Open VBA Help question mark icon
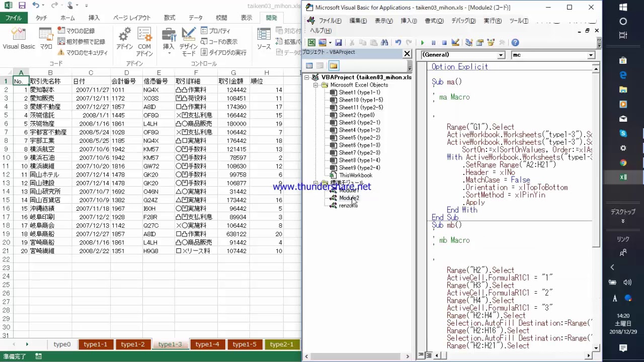644x362 pixels. click(515, 43)
